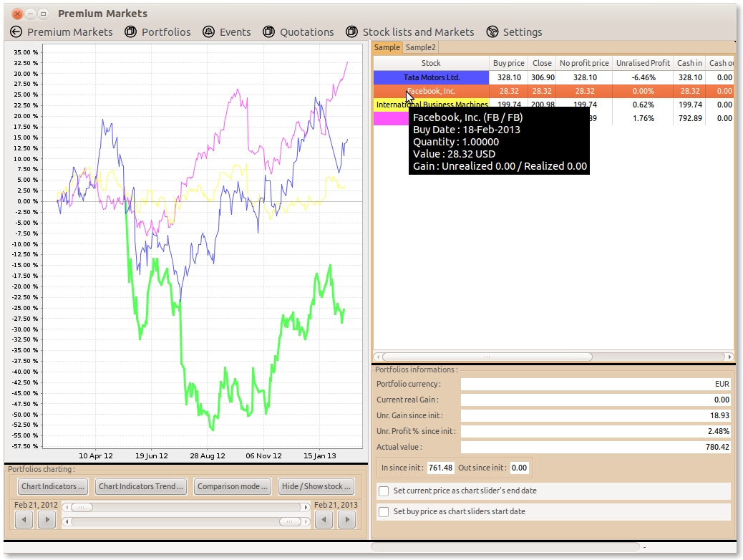Open the Stock lists and Markets icon
This screenshot has width=743, height=560.
[x=351, y=32]
